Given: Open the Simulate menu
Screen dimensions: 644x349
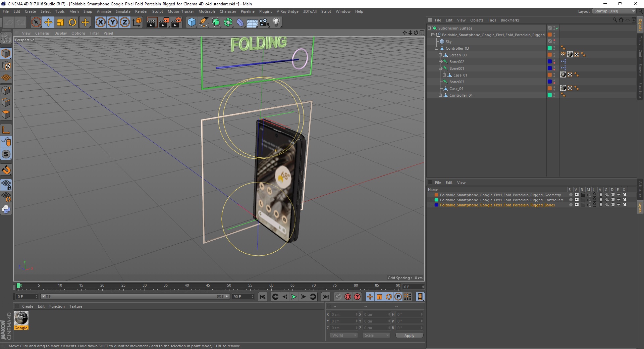Looking at the screenshot, I should point(123,11).
